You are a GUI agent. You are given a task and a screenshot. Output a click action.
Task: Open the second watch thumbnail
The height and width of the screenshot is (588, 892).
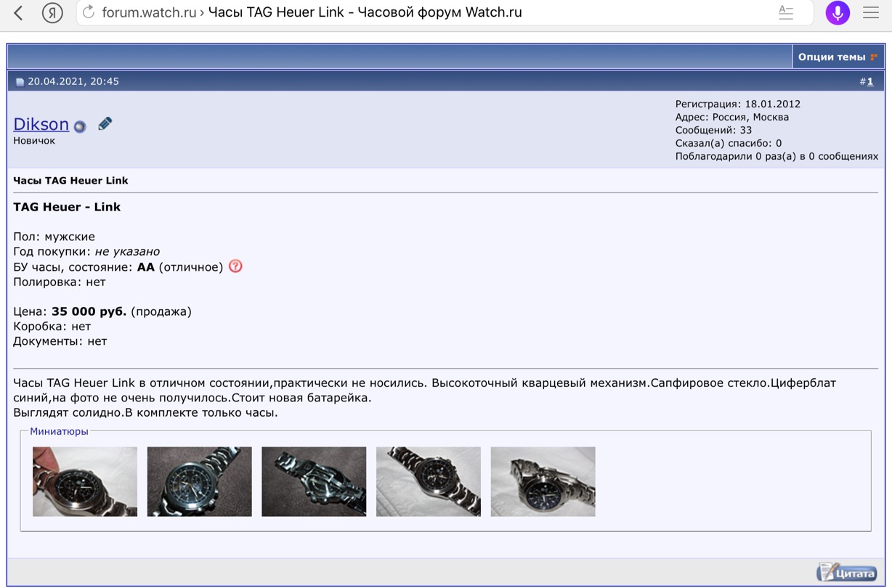point(199,481)
